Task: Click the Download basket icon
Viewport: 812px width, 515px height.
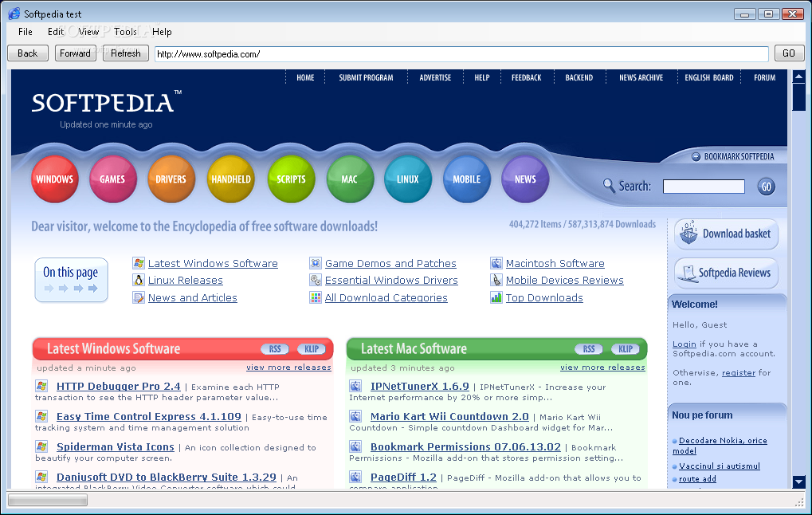Action: tap(688, 234)
